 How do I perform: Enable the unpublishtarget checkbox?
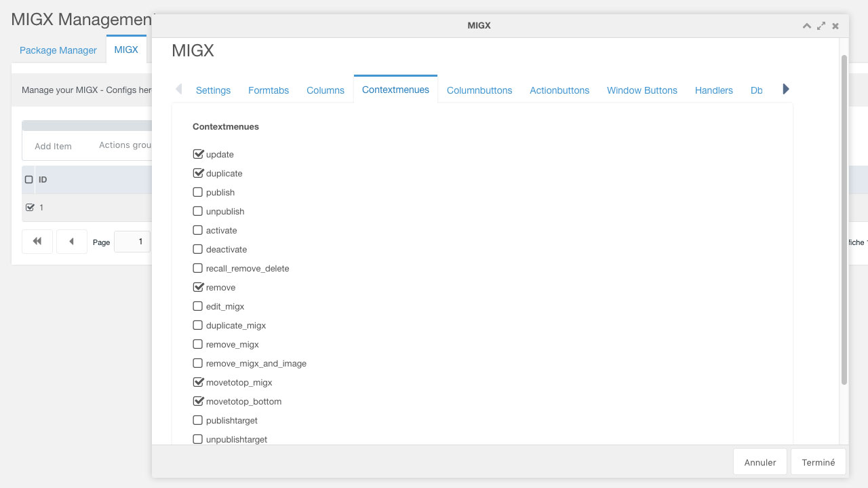(198, 439)
